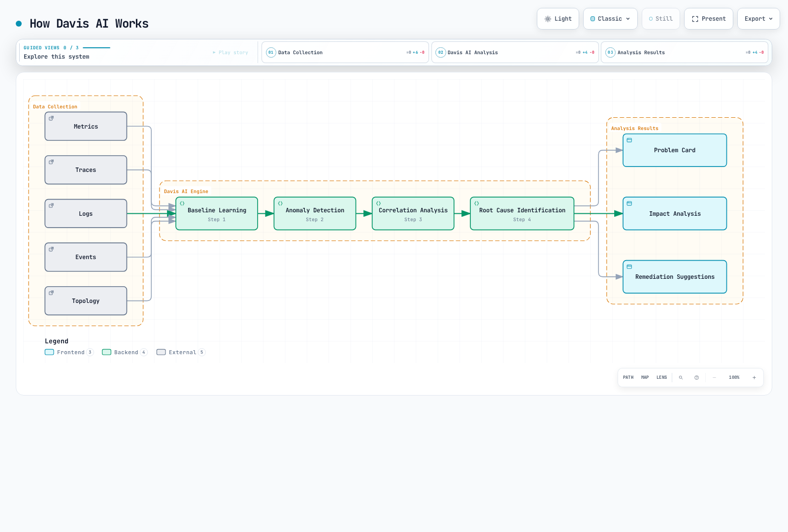
Task: Click window icon on Remediation Suggestions node
Action: pos(629,266)
